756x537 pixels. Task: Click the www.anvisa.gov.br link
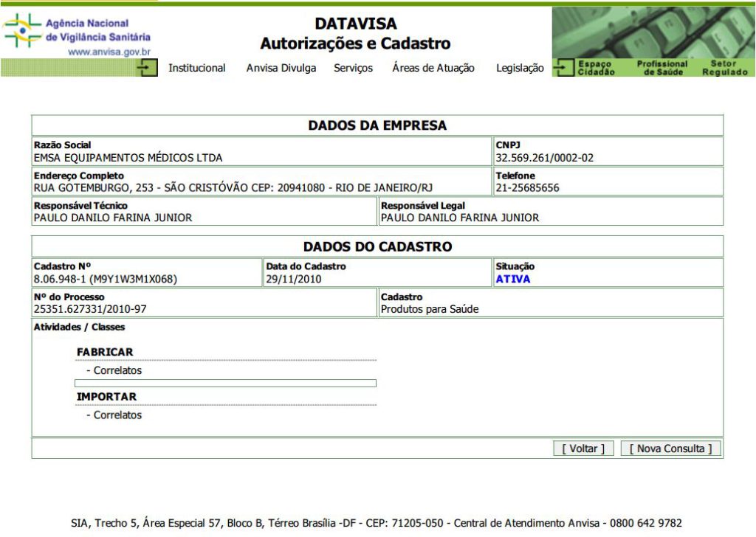[x=109, y=52]
